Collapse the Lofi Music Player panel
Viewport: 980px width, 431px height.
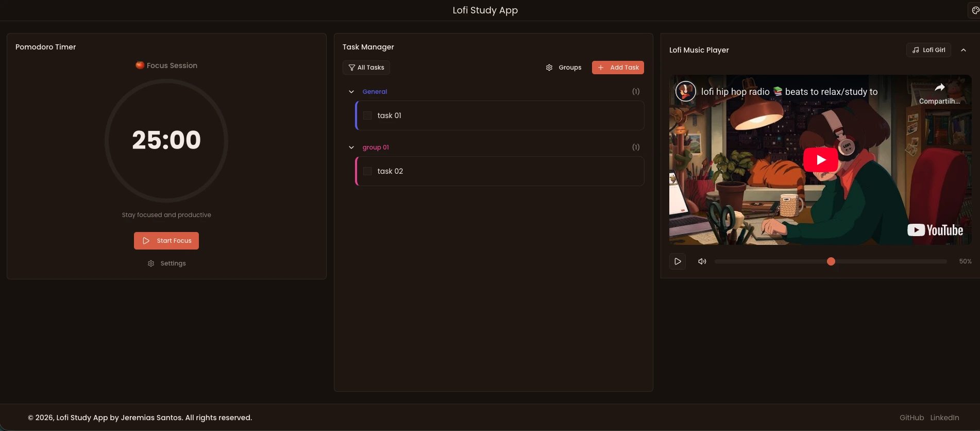coord(964,50)
